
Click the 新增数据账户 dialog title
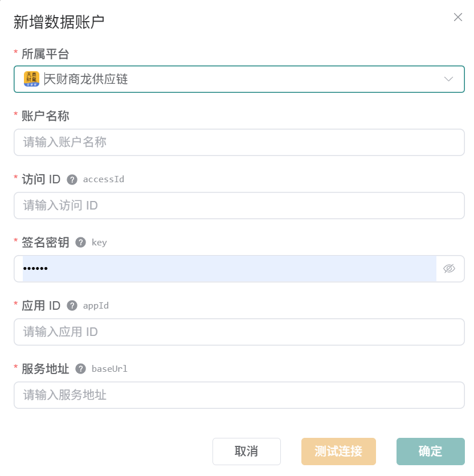coord(59,22)
